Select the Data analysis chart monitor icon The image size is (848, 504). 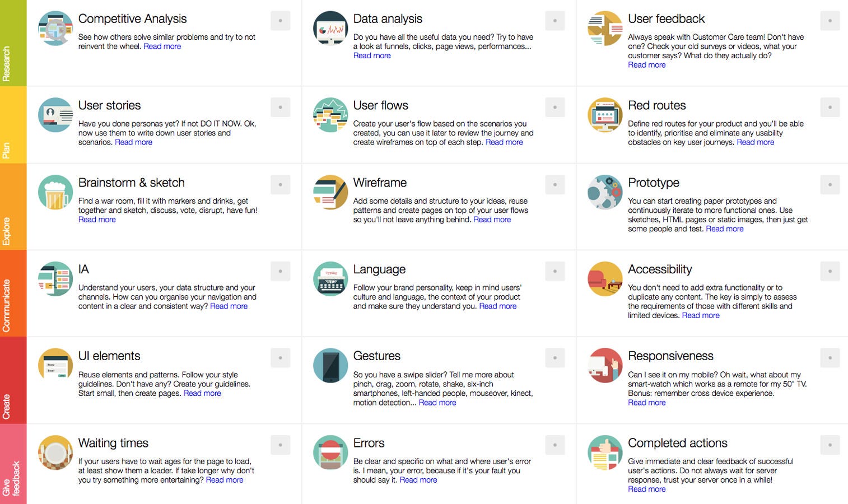point(330,29)
